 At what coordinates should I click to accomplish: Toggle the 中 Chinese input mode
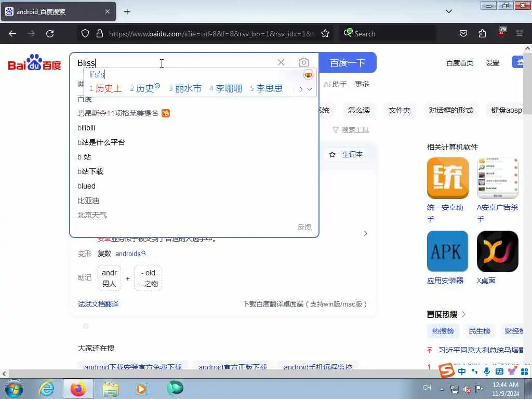point(462,371)
